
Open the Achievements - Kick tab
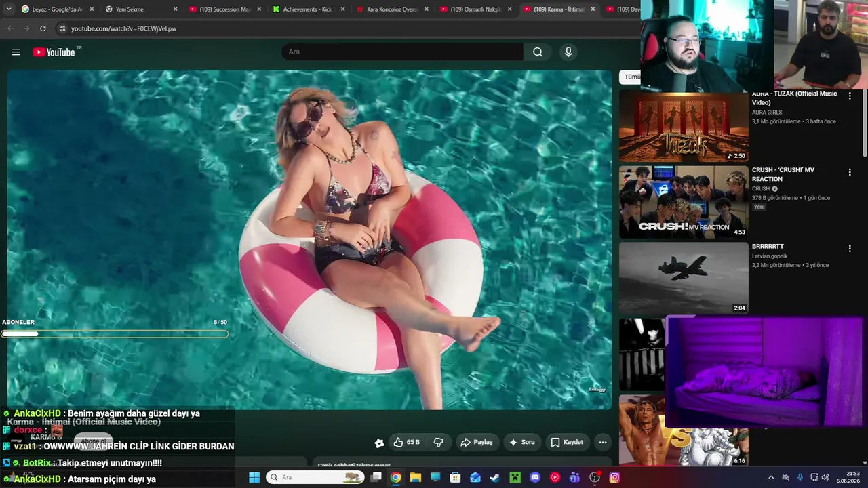click(x=309, y=9)
